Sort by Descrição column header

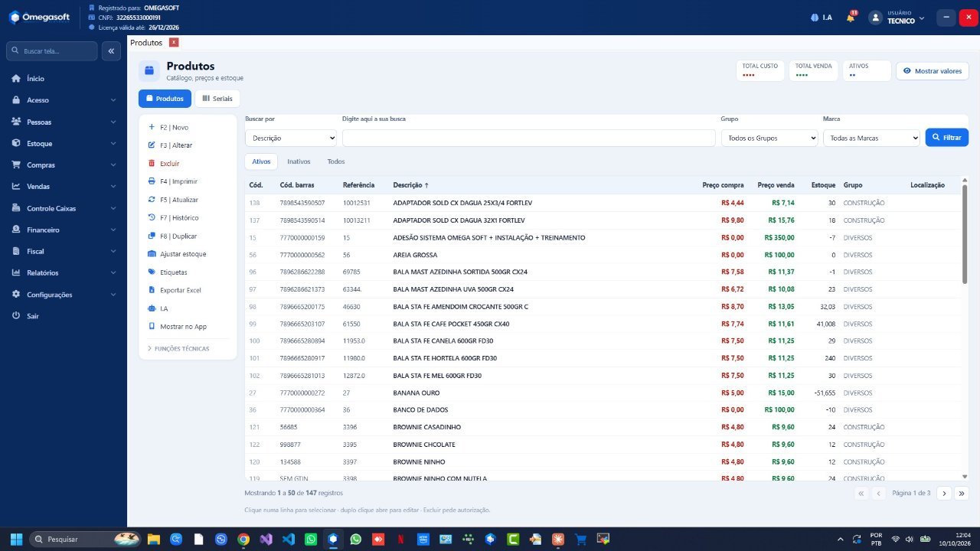410,185
